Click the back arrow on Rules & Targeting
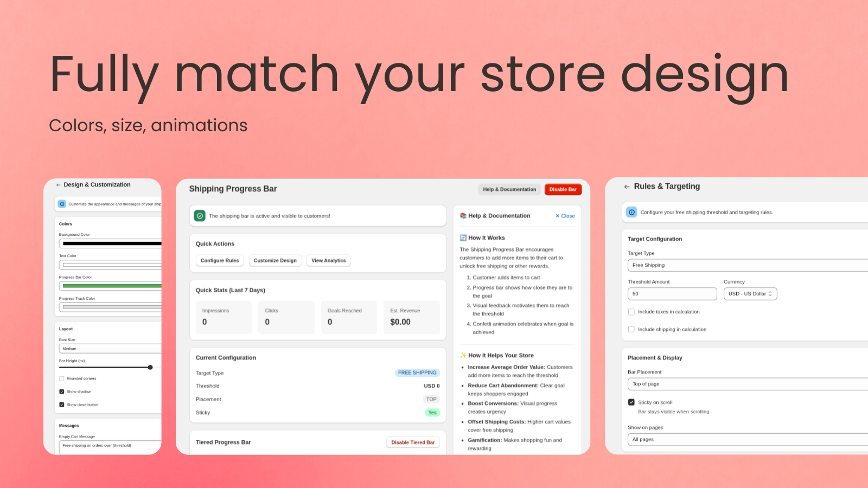Viewport: 868px width, 488px height. click(x=627, y=187)
